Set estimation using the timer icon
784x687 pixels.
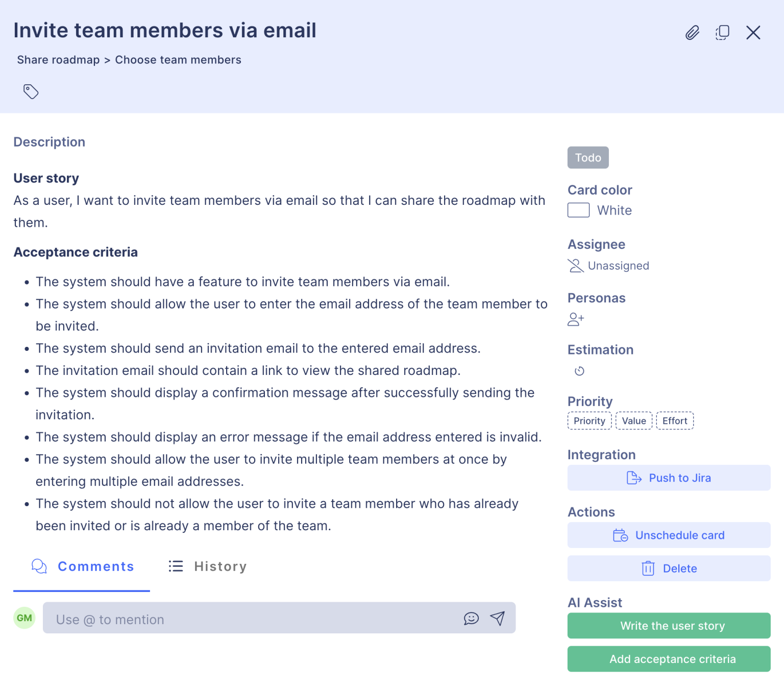pyautogui.click(x=579, y=371)
